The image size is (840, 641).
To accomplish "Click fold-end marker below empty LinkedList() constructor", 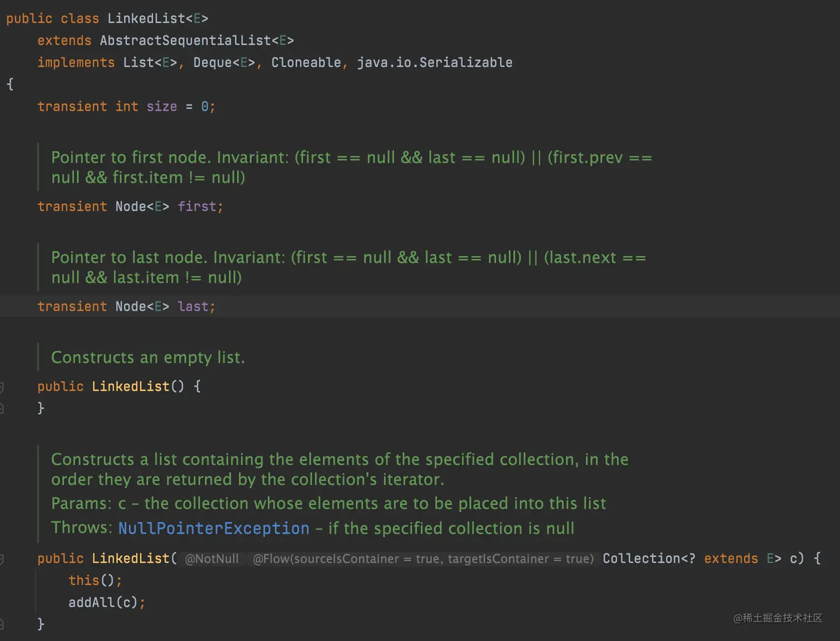I will (x=2, y=409).
